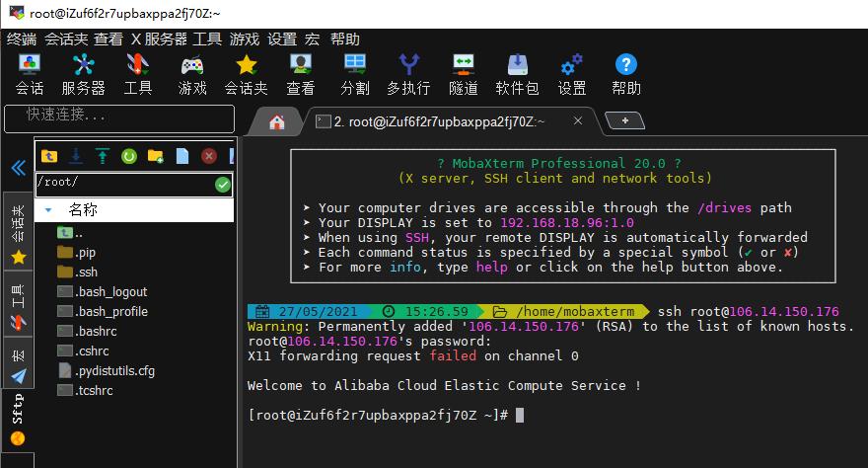Switch to the home tab
The width and height of the screenshot is (868, 468).
[277, 121]
